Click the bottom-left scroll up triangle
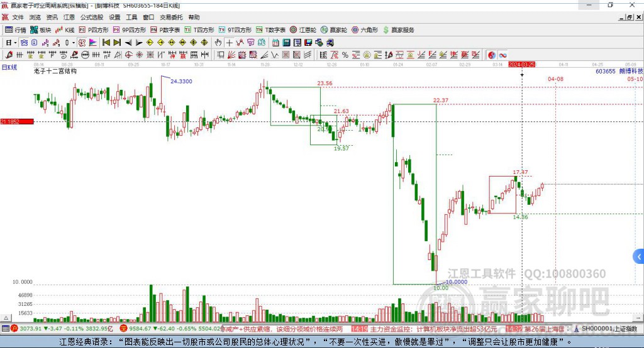Viewport: 644px width, 348px height. (6, 318)
